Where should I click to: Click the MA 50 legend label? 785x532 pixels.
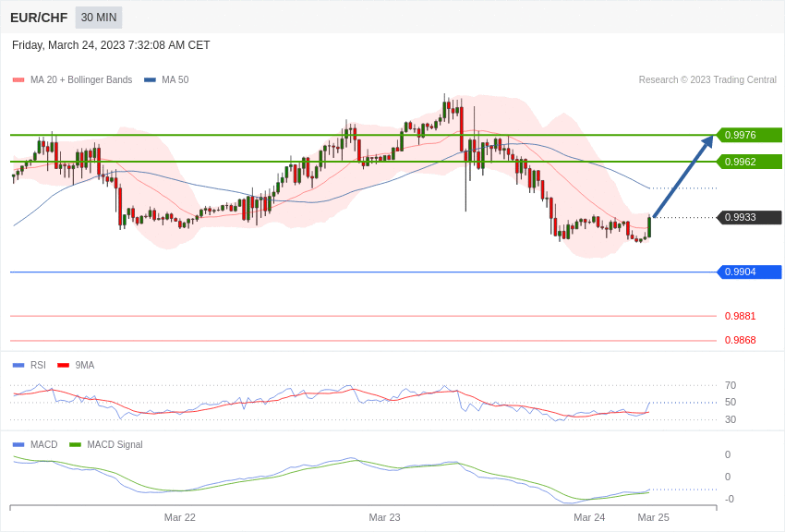point(175,79)
